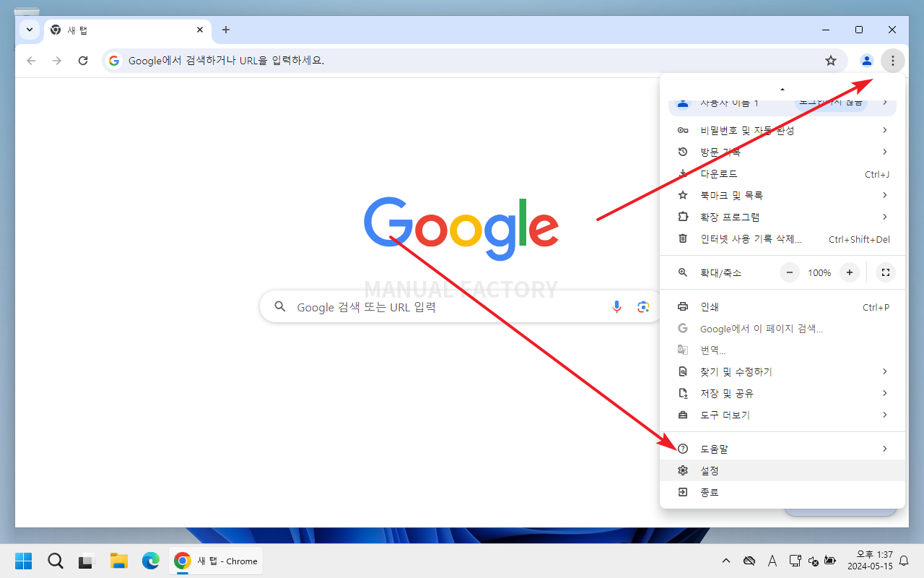924x578 pixels.
Task: Click the toolbox icon beside 도구 더보기
Action: coord(683,415)
